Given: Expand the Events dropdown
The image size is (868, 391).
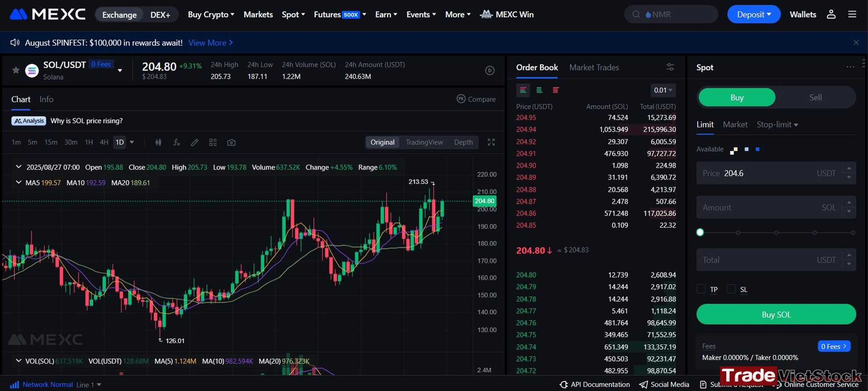Looking at the screenshot, I should point(421,14).
